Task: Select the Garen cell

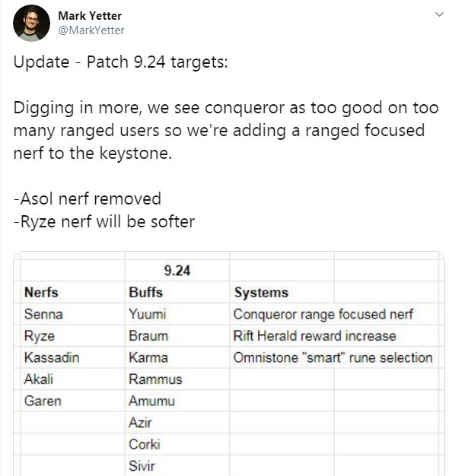Action: 72,401
